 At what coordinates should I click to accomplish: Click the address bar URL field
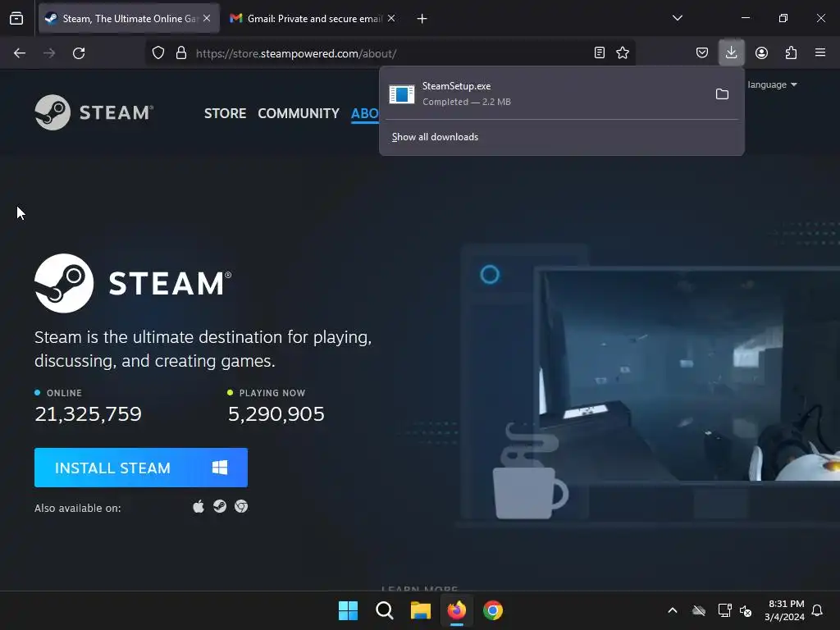[391, 53]
